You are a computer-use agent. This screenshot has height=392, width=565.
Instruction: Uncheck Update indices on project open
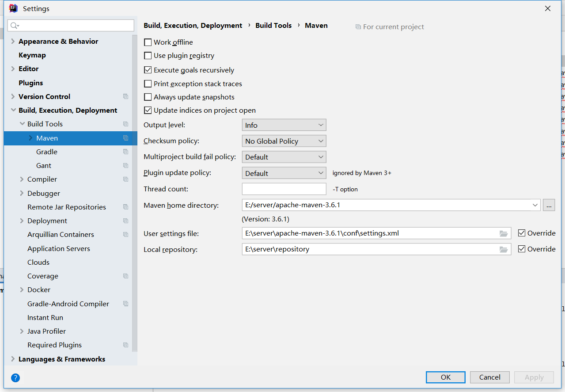148,110
